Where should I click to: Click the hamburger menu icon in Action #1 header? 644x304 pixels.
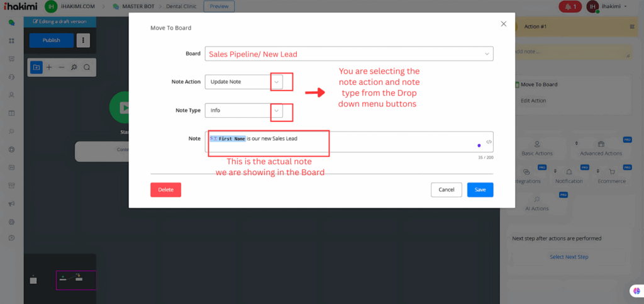click(x=632, y=26)
